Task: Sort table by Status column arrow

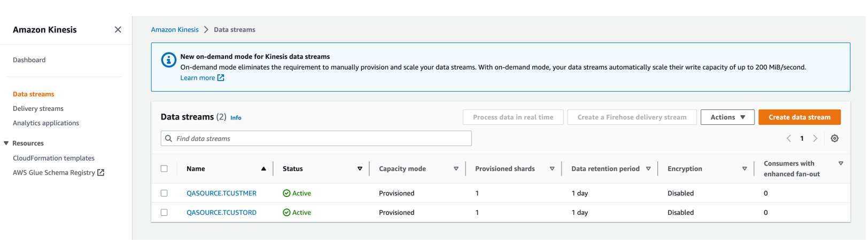Action: tap(360, 169)
